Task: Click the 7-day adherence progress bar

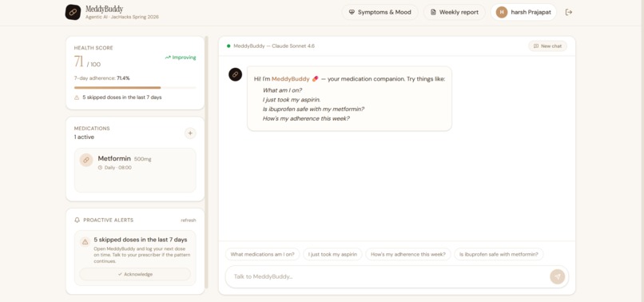Action: tap(135, 88)
